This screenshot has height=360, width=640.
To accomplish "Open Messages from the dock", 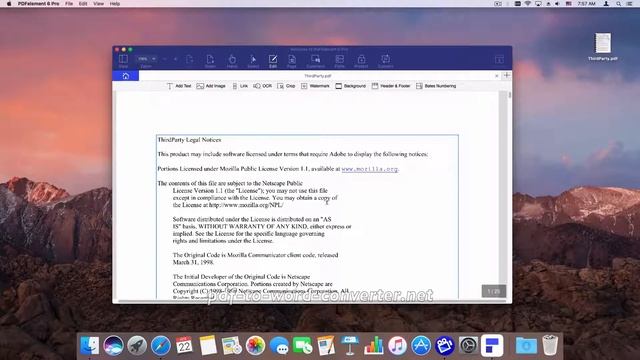I will click(x=279, y=345).
